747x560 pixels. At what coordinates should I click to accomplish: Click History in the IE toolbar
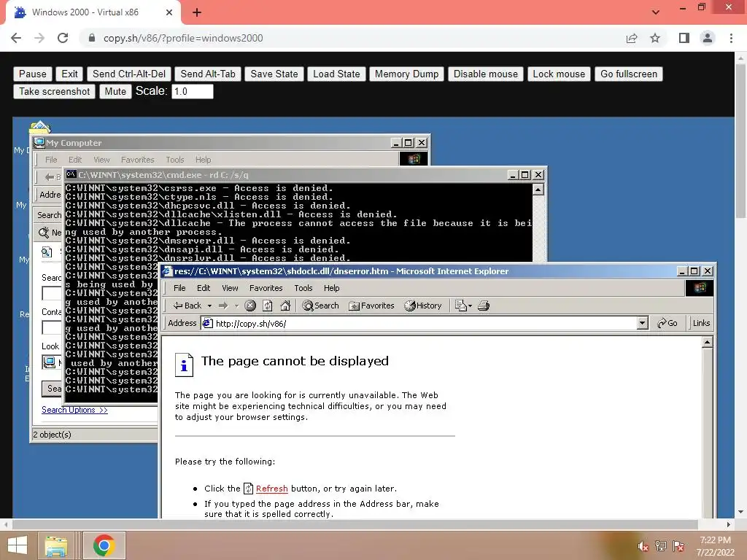tap(423, 306)
